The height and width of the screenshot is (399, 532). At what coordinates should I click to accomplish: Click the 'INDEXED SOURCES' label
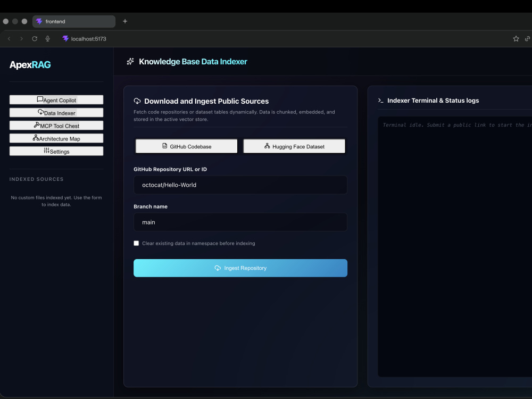tap(36, 179)
